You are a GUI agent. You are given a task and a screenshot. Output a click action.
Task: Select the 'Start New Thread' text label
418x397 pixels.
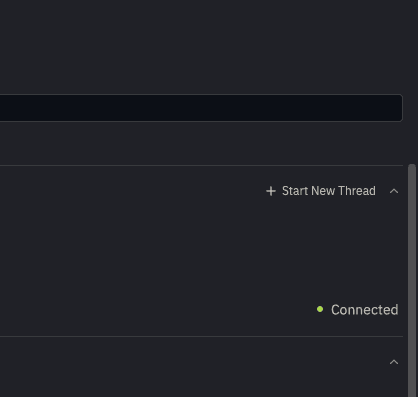click(x=329, y=191)
